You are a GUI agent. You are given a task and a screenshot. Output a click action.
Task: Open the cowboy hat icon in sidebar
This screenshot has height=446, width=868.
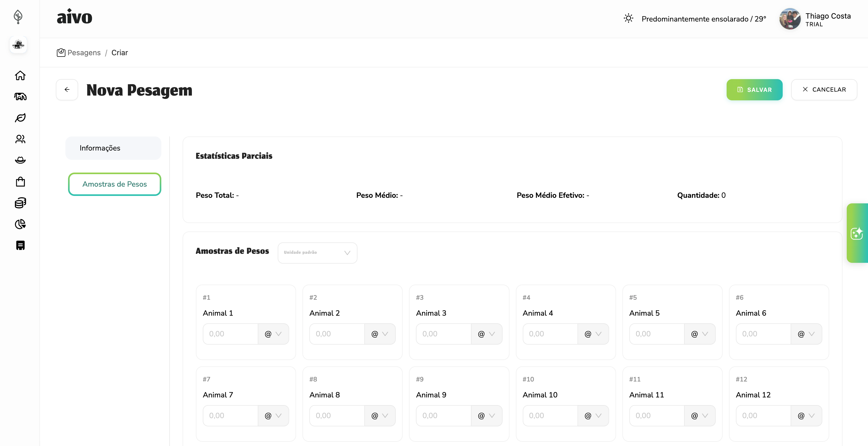pyautogui.click(x=20, y=160)
